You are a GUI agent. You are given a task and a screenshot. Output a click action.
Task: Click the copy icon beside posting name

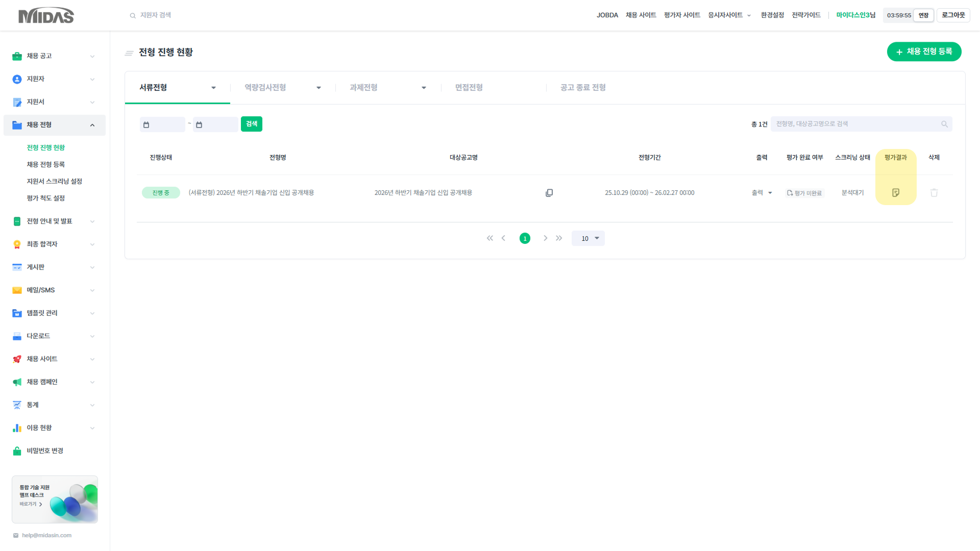pos(549,193)
